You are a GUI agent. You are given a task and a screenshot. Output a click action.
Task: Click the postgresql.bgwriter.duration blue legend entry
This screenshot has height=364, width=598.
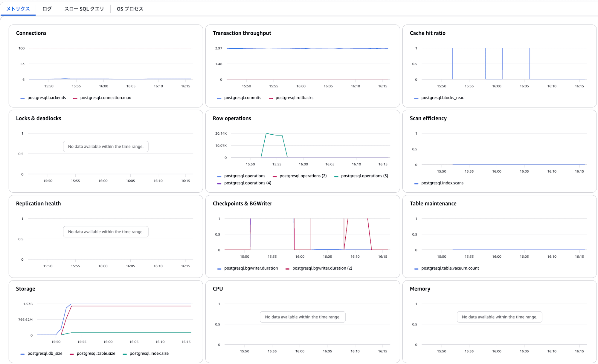click(248, 268)
